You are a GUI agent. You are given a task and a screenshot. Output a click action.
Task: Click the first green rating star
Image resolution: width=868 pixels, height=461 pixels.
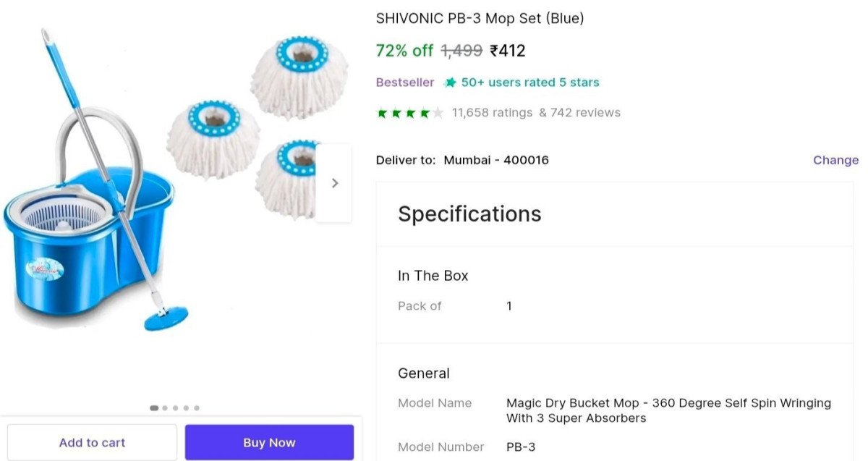coord(380,112)
